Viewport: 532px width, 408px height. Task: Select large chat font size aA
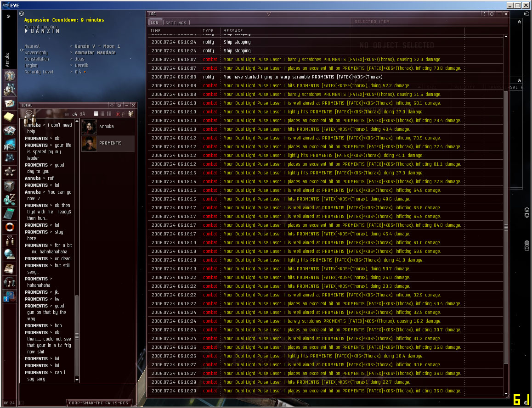[x=82, y=114]
